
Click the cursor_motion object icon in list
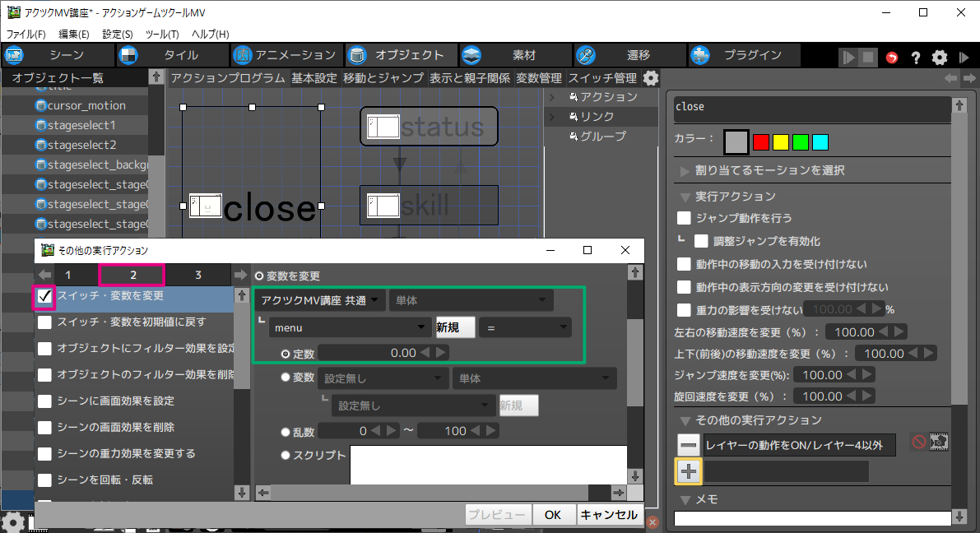(41, 105)
